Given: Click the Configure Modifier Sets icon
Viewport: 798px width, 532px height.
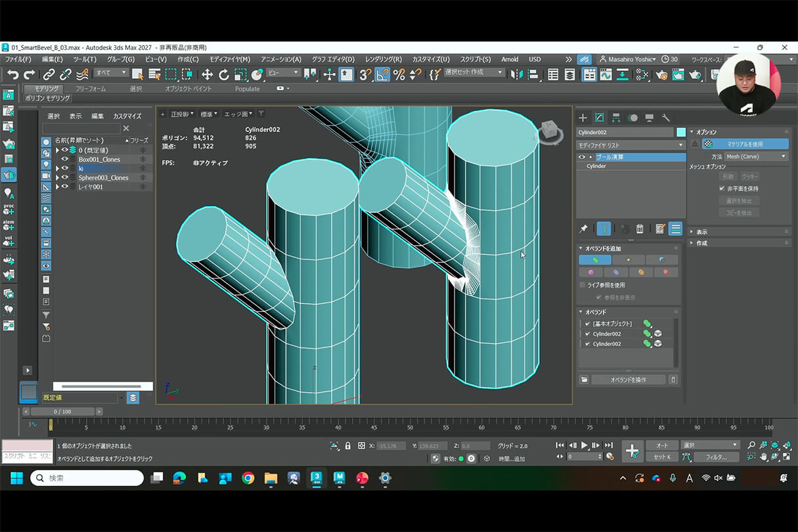Looking at the screenshot, I should tap(660, 229).
